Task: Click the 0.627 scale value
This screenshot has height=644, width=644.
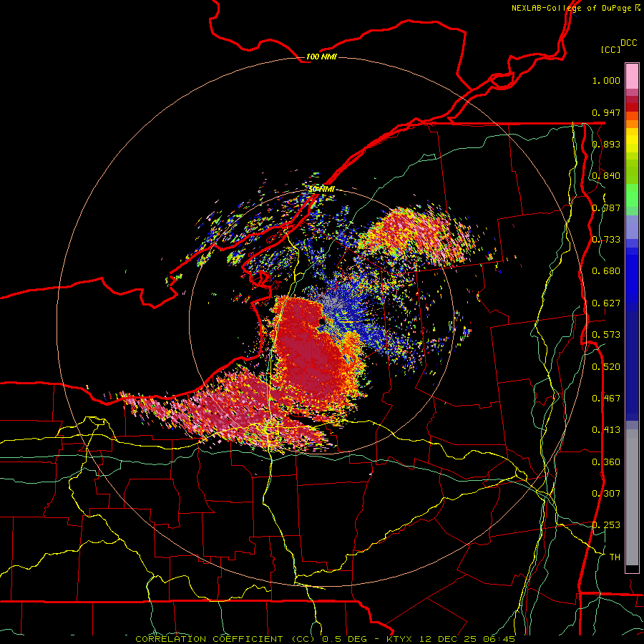Action: (x=606, y=303)
